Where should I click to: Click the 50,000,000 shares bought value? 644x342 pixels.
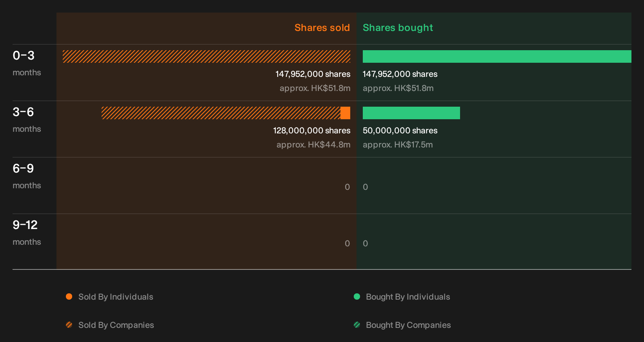coord(400,131)
